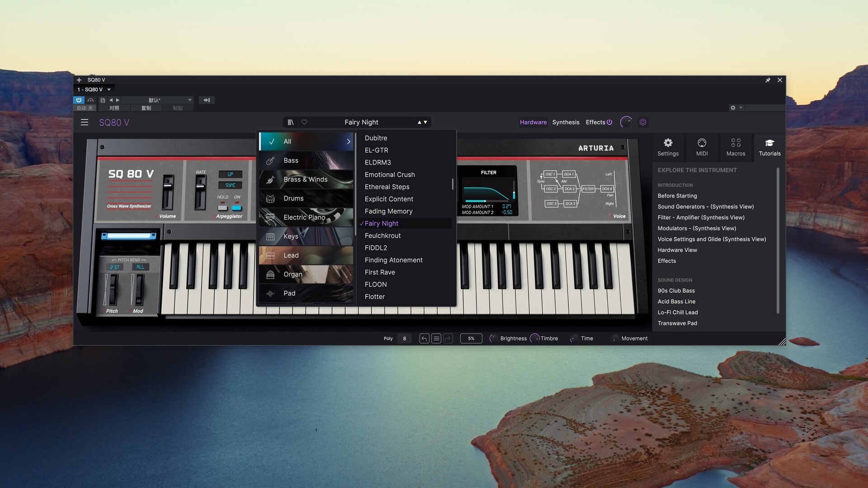This screenshot has height=488, width=868.
Task: Click the Poly voice count 8 field
Action: [x=404, y=338]
